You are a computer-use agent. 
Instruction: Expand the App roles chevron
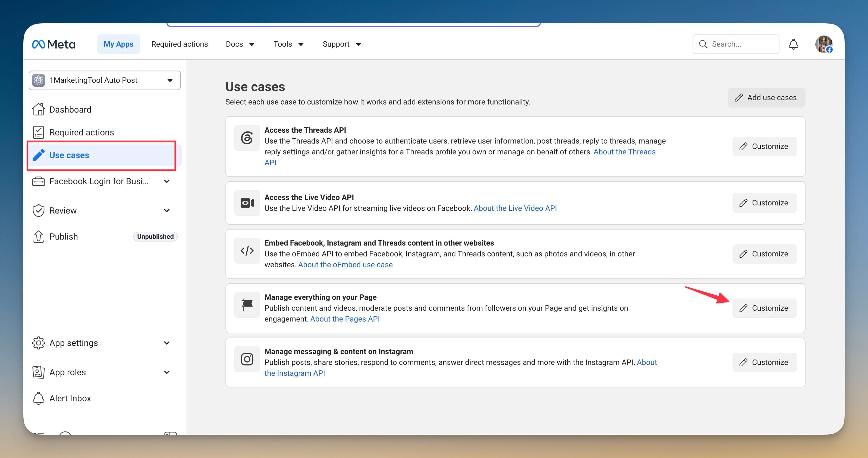(166, 372)
